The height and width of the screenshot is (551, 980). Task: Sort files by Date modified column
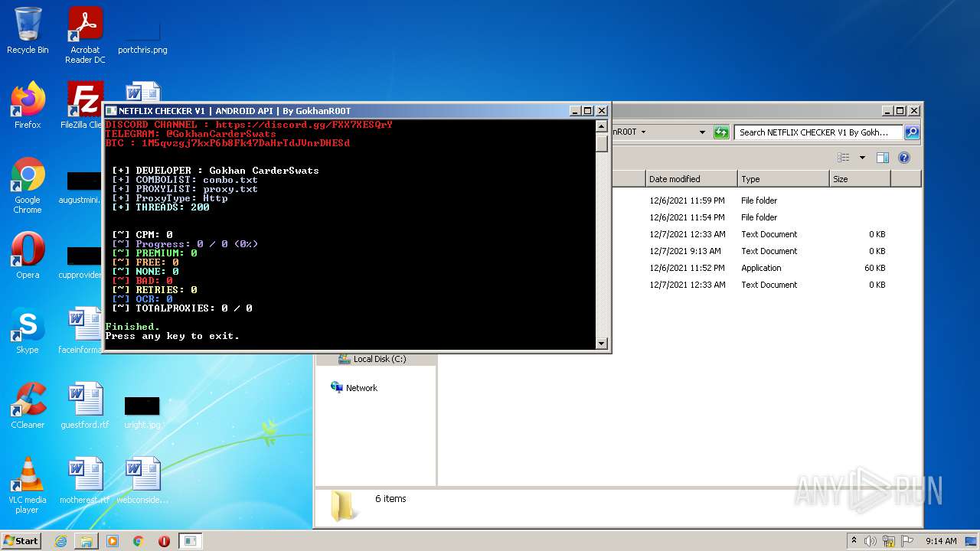click(691, 179)
